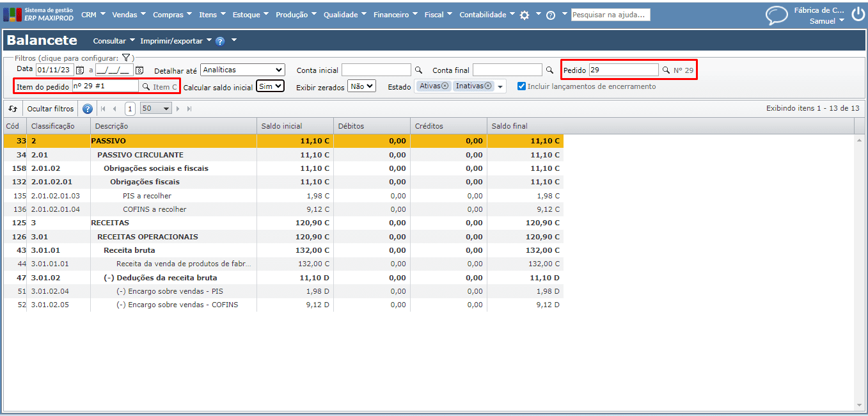This screenshot has height=416, width=868.
Task: Remove the Ativas tag from Estado
Action: 445,86
